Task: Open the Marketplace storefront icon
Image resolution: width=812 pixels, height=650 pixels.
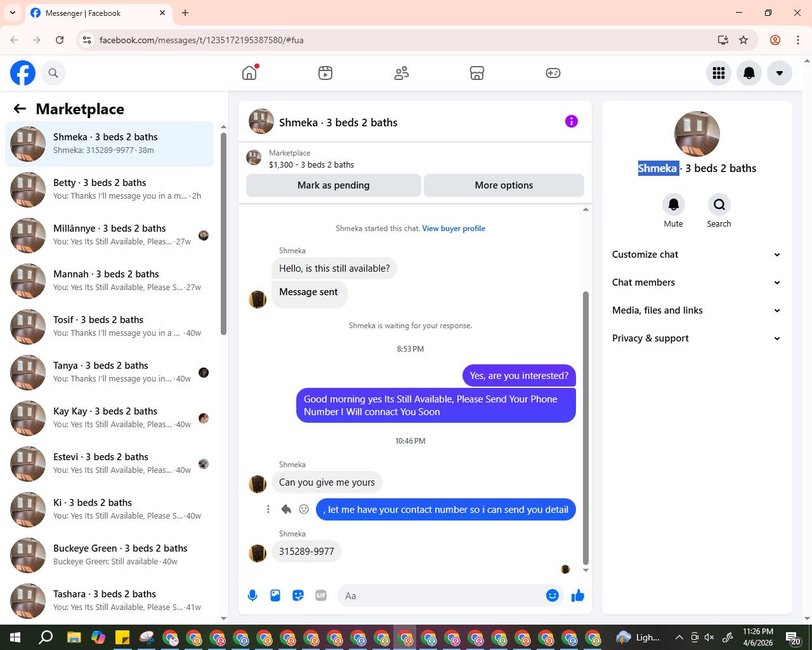Action: coord(477,73)
